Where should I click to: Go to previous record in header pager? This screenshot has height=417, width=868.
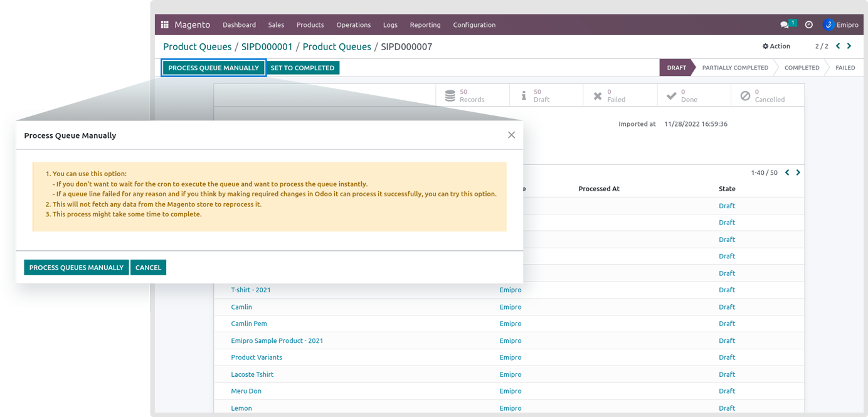pyautogui.click(x=838, y=46)
